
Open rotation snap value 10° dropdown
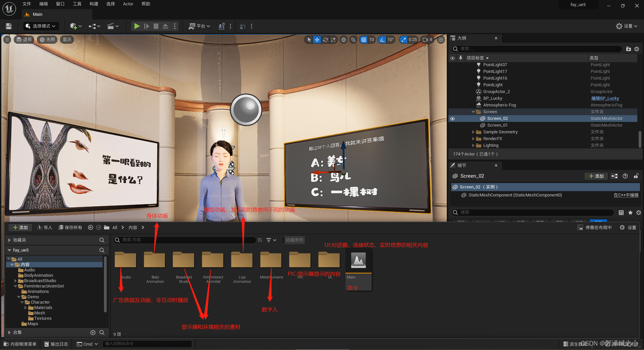391,40
